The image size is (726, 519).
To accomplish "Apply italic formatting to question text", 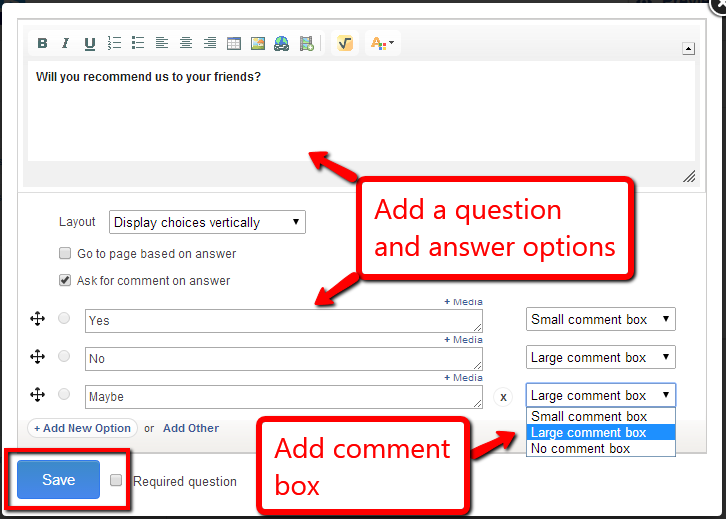I will 66,43.
